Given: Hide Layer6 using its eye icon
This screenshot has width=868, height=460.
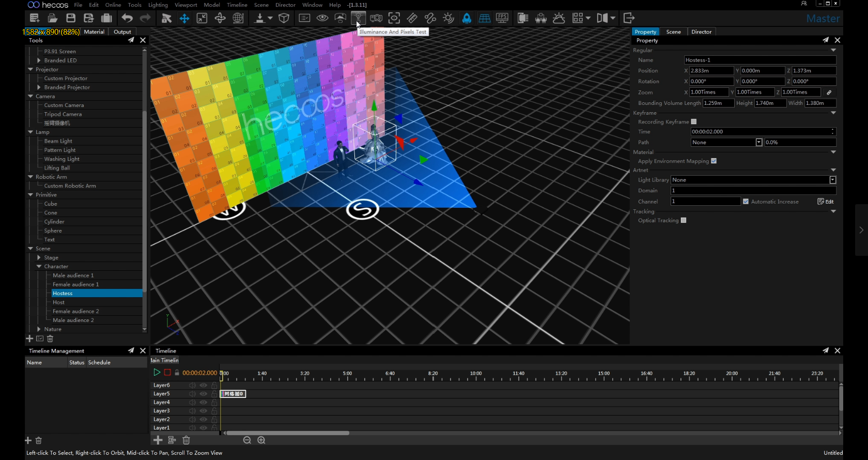Looking at the screenshot, I should [204, 385].
